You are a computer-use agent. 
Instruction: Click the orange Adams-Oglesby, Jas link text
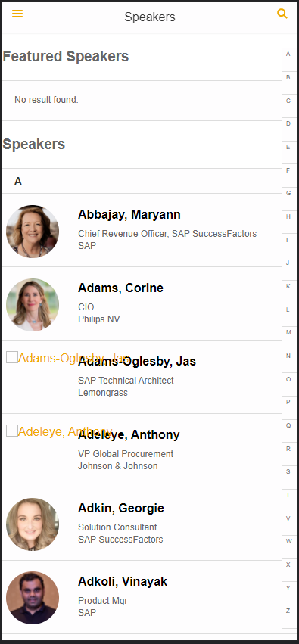coord(73,358)
